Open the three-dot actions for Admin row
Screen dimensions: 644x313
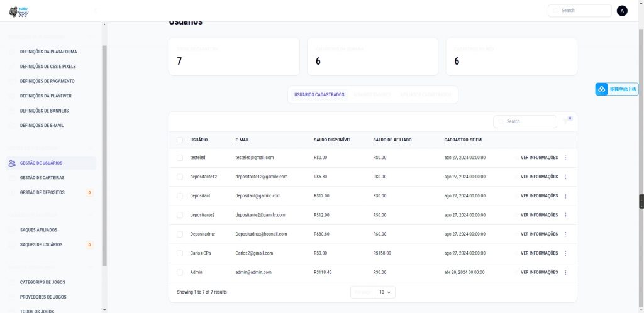tap(565, 272)
